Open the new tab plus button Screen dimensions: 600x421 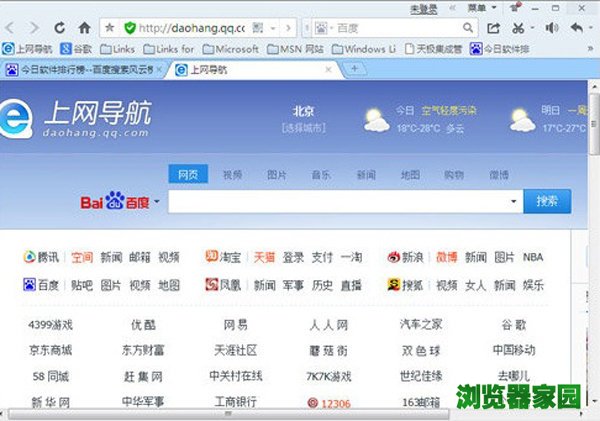point(354,69)
